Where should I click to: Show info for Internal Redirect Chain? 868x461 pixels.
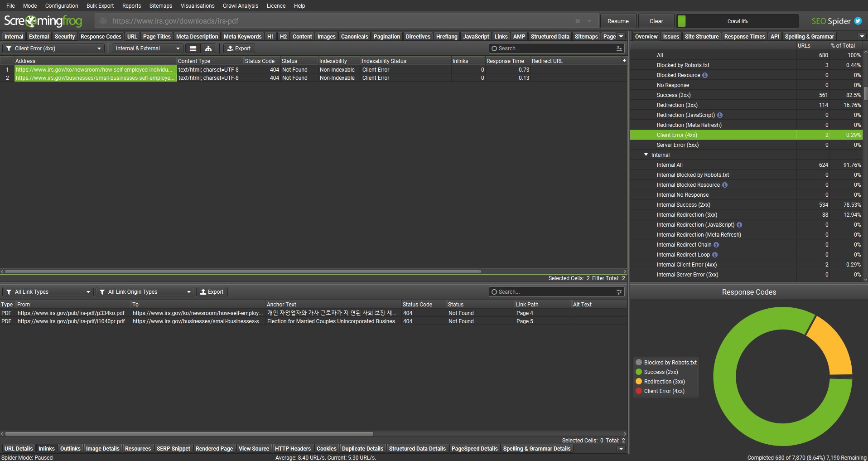click(716, 245)
